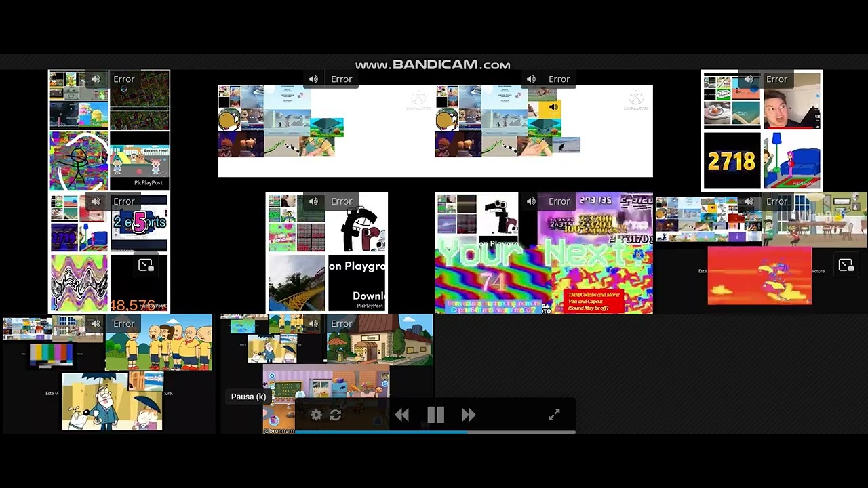This screenshot has height=488, width=868.
Task: Toggle the loop/repeat icon in player bar
Action: pyautogui.click(x=336, y=415)
